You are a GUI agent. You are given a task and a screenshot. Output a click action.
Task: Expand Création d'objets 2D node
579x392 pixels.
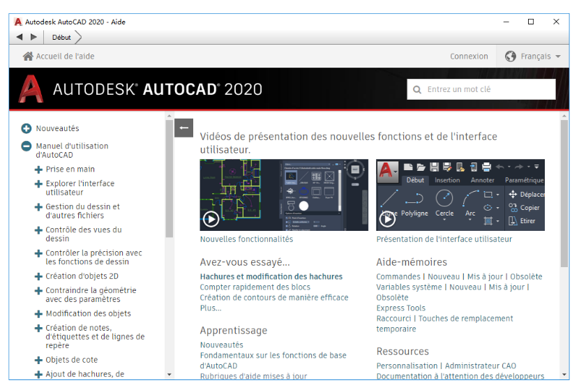click(38, 276)
